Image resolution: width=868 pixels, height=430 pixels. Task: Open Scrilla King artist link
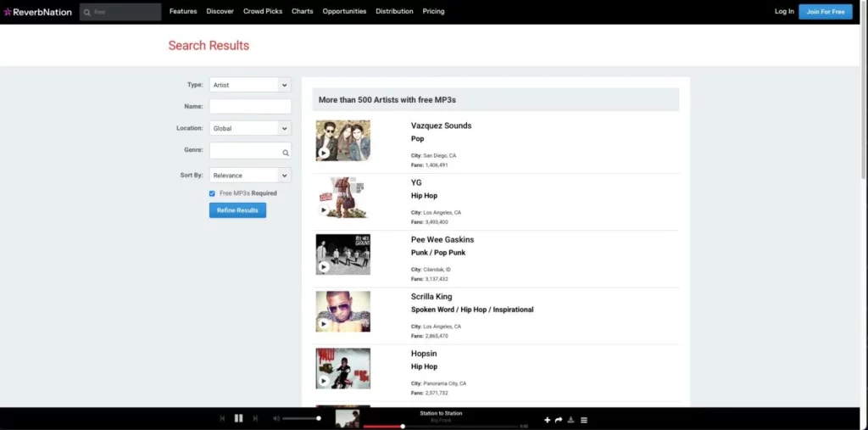(431, 297)
